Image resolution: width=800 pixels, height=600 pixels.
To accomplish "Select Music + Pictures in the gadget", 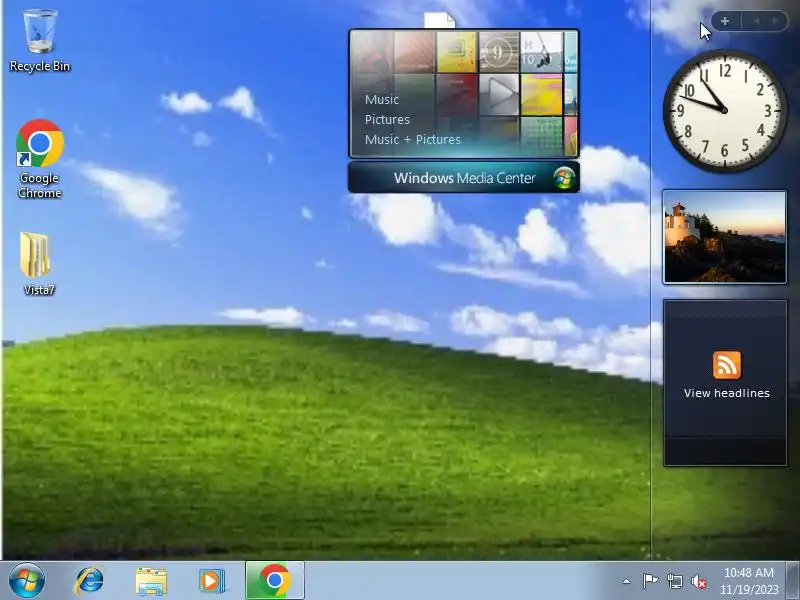I will coord(413,139).
